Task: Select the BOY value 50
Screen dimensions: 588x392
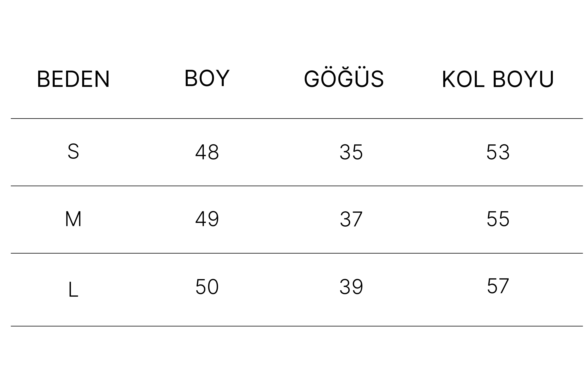Action: pyautogui.click(x=207, y=286)
